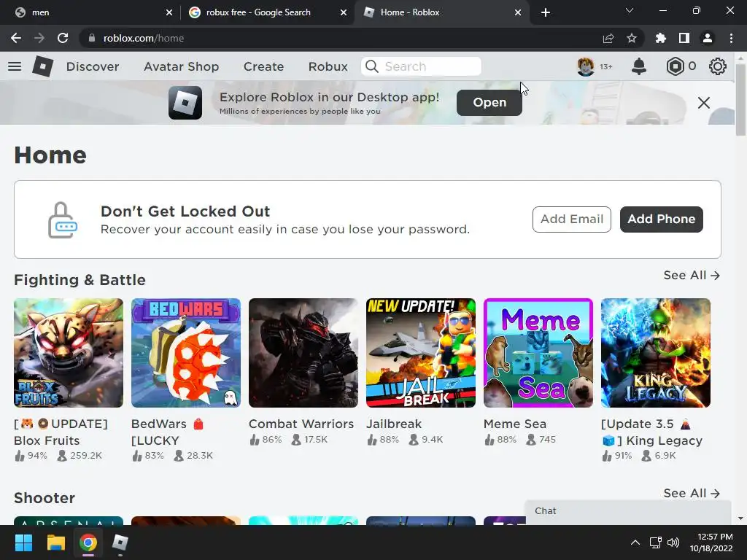Expand the Chat panel

[628, 512]
